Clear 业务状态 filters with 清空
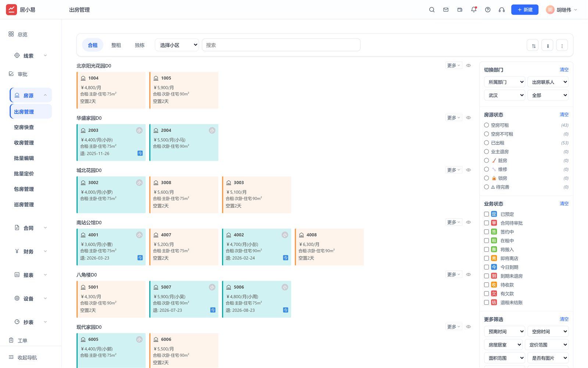588x368 pixels. [x=564, y=204]
